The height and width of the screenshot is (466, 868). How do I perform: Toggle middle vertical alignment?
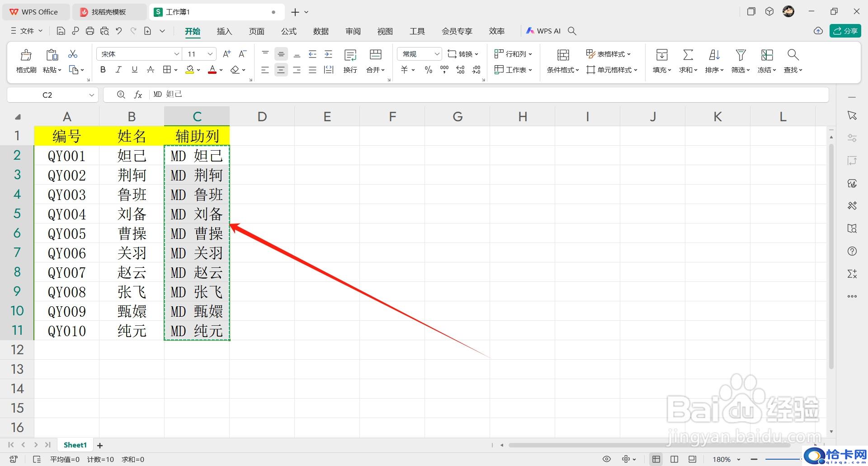coord(281,54)
